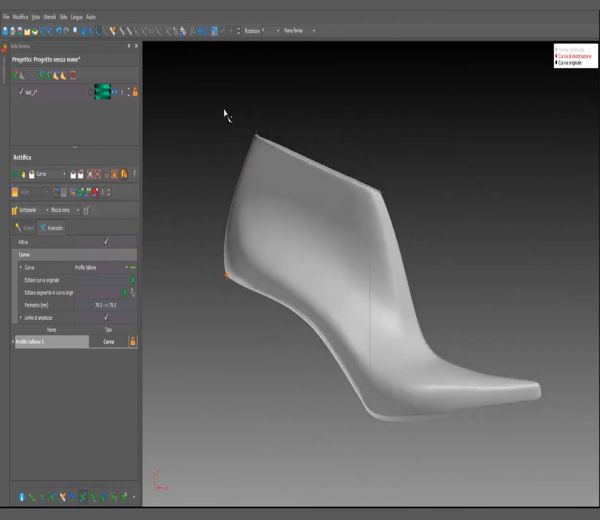Click the orange lock icon in the Profilo tallone row
The height and width of the screenshot is (520, 600).
(132, 341)
